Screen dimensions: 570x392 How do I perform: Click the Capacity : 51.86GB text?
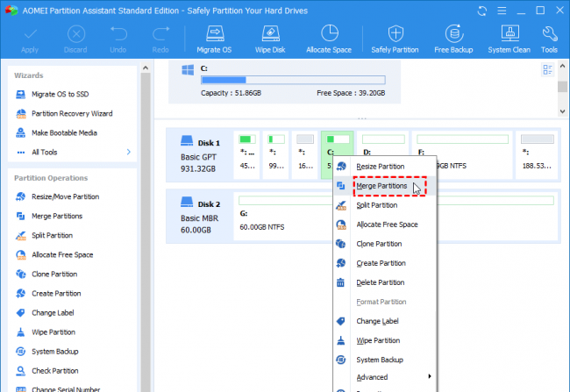click(231, 93)
